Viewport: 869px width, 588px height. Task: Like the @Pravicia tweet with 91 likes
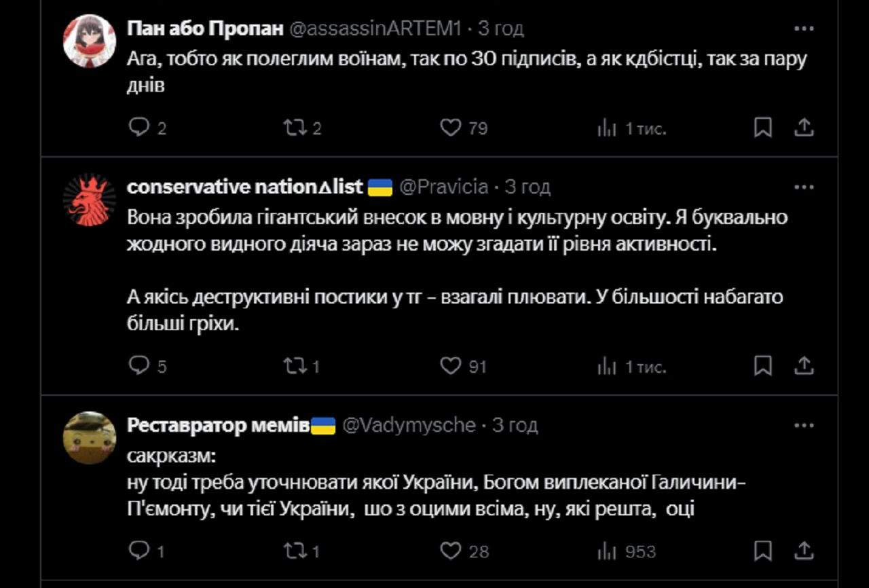[451, 366]
